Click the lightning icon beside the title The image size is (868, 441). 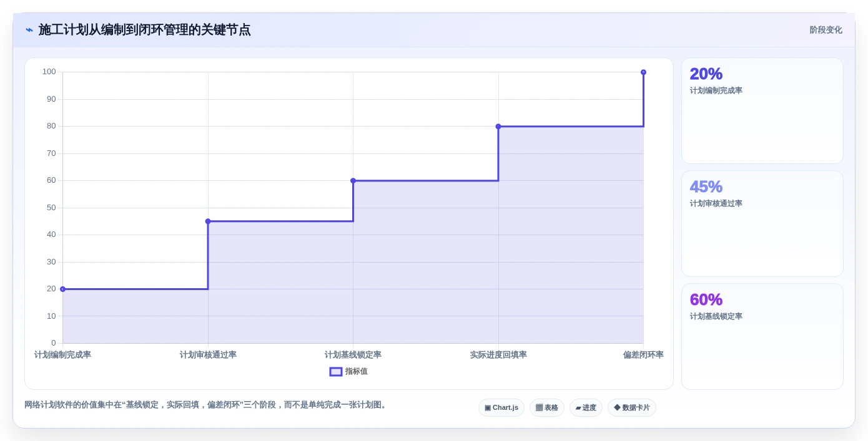(x=29, y=30)
